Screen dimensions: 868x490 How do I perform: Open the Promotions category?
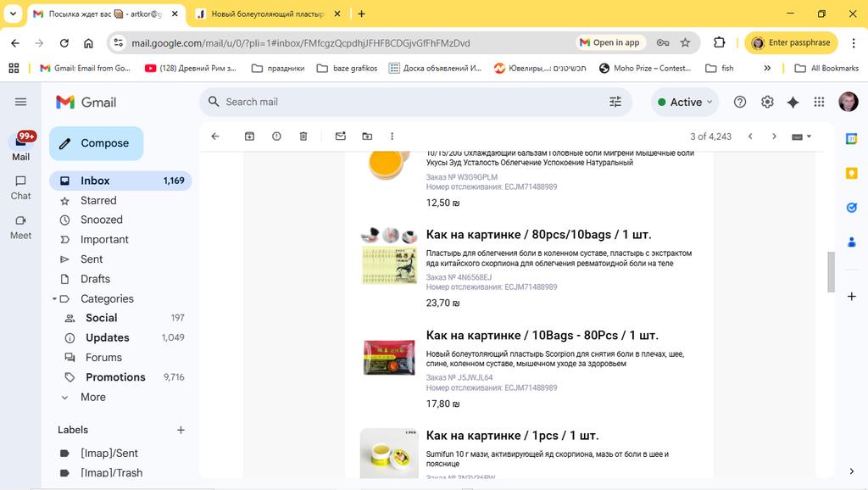pos(115,377)
